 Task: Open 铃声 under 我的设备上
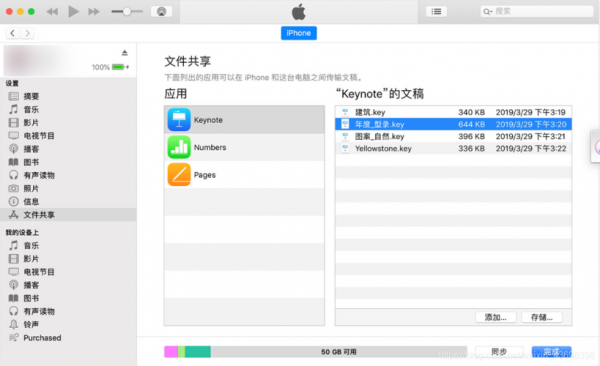[x=68, y=325]
